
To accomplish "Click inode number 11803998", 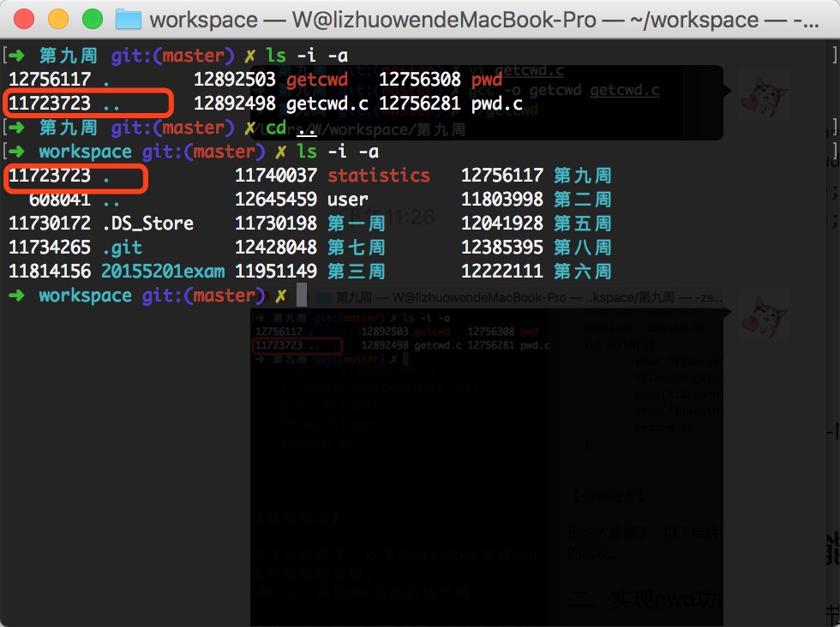I will (502, 200).
